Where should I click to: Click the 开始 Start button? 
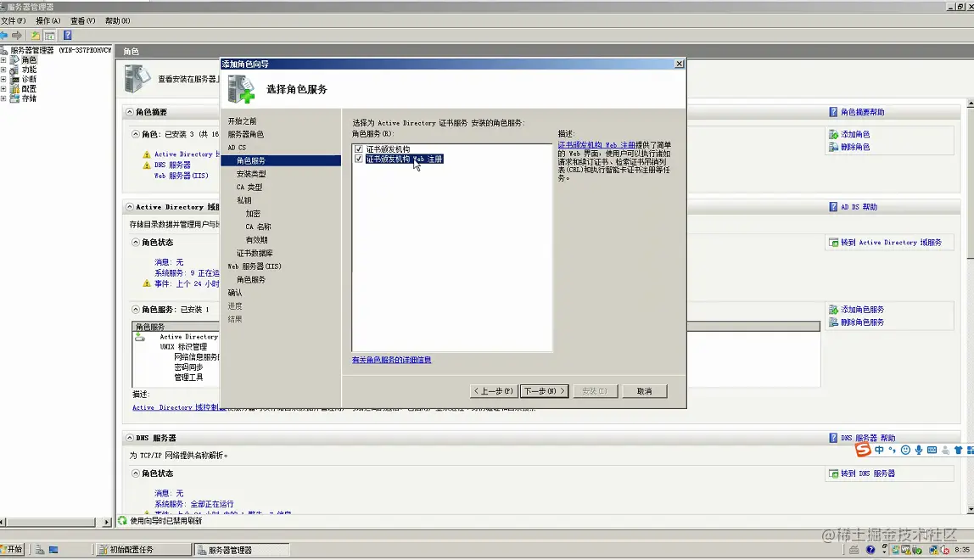point(13,550)
